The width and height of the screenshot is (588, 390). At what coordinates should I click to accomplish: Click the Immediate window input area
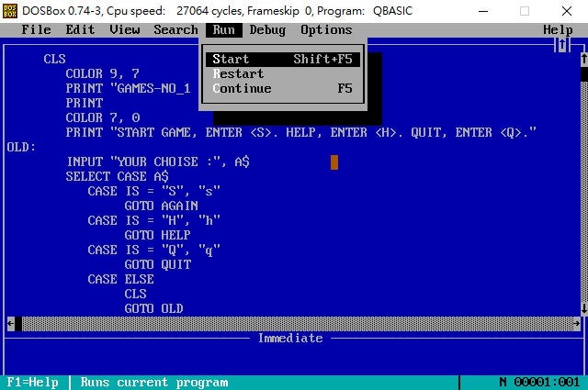point(293,360)
